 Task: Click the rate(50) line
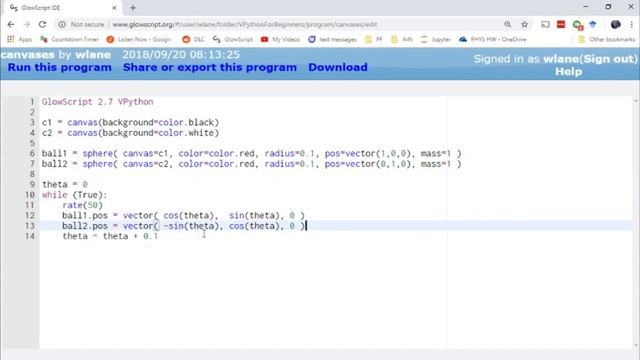82,205
